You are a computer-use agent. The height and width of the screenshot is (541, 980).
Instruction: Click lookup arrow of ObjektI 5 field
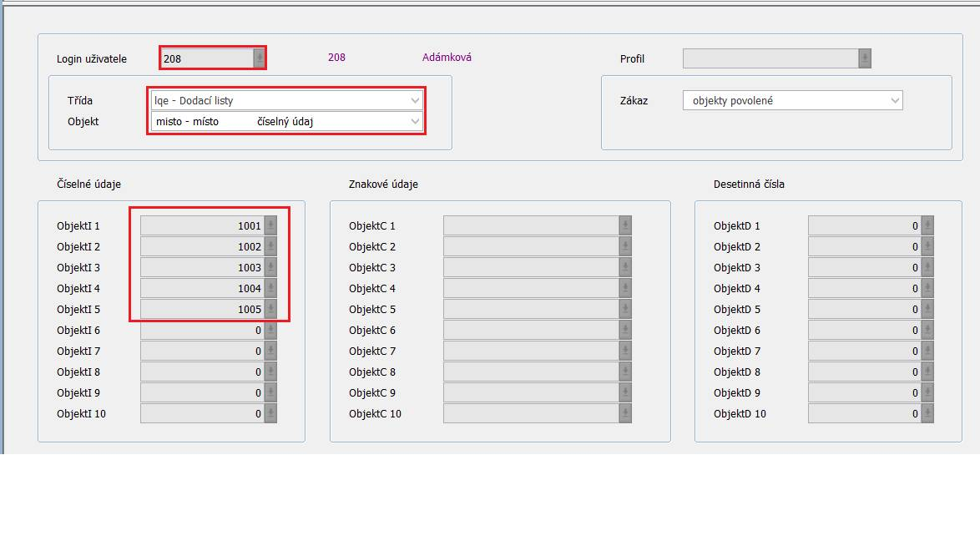[x=270, y=309]
